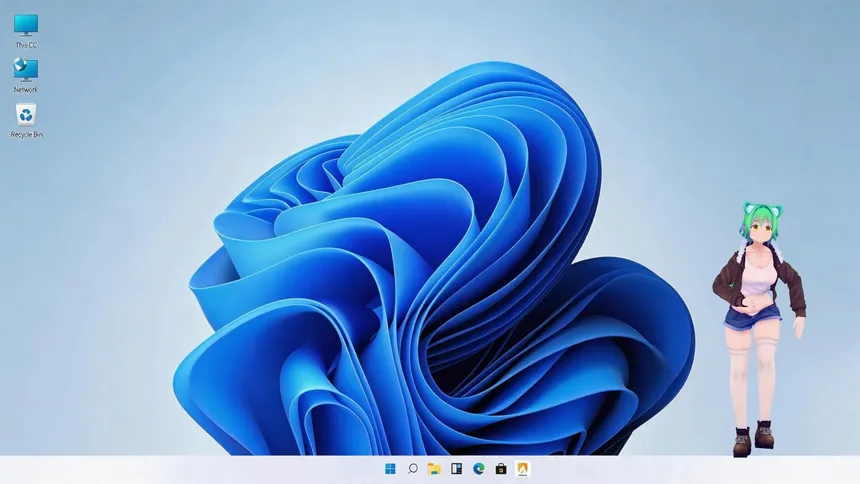
Task: Open the Widgets panel icon
Action: pos(456,468)
